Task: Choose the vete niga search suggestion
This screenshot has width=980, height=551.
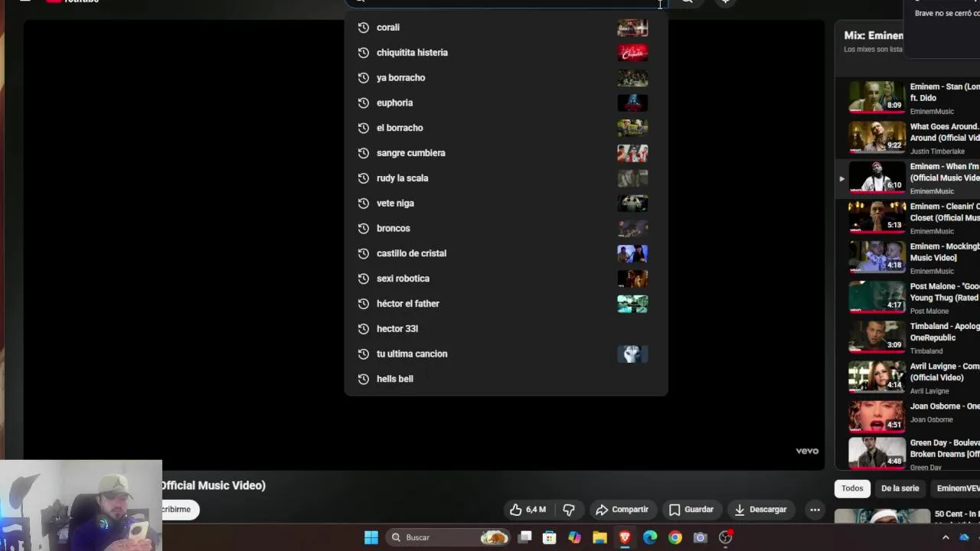Action: [x=505, y=204]
